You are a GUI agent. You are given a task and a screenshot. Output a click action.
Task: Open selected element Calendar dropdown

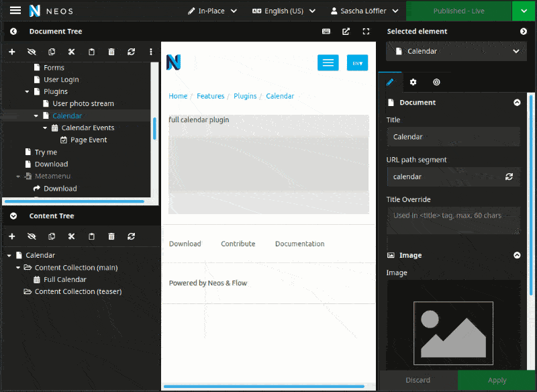tap(456, 52)
